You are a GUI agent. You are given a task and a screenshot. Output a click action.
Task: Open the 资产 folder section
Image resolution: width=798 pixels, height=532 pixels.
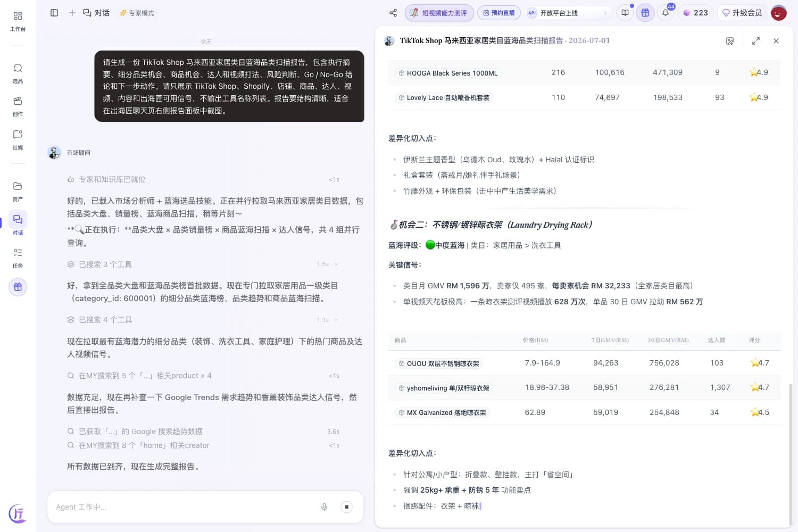[18, 192]
